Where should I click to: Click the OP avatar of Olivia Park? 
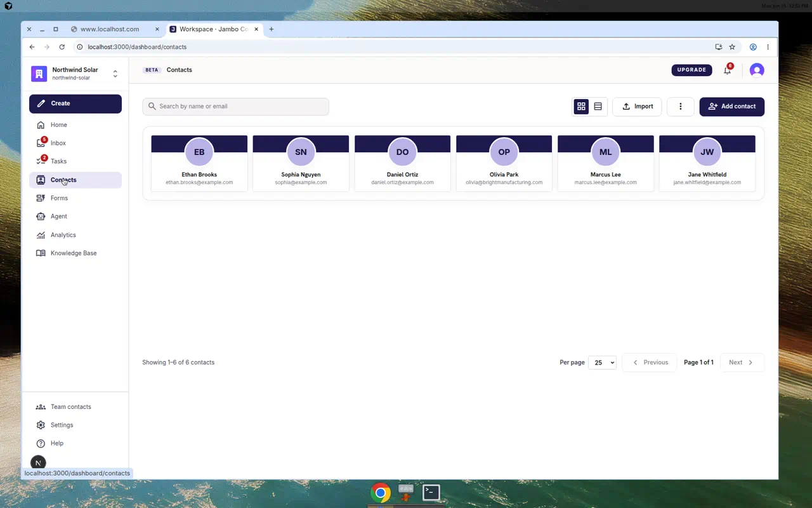[x=504, y=152]
